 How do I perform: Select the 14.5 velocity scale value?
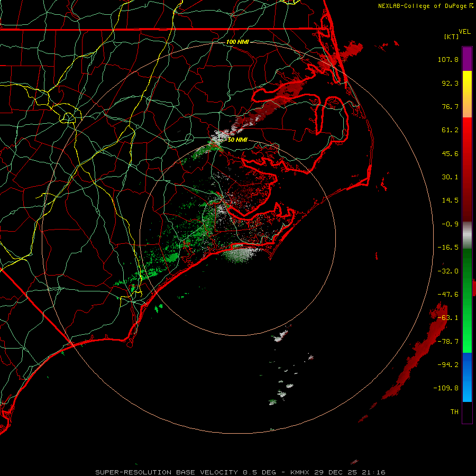coord(450,200)
